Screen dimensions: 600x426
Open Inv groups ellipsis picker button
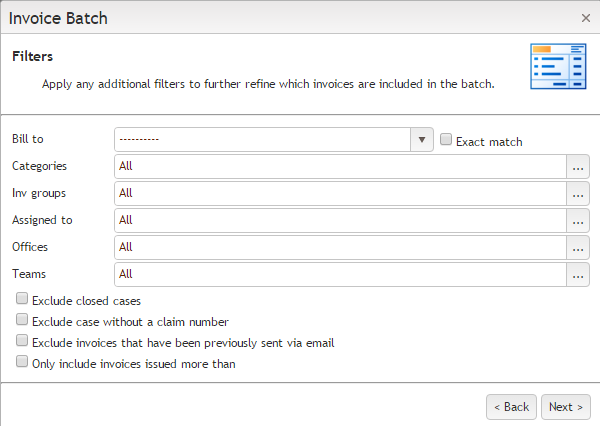[x=578, y=193]
